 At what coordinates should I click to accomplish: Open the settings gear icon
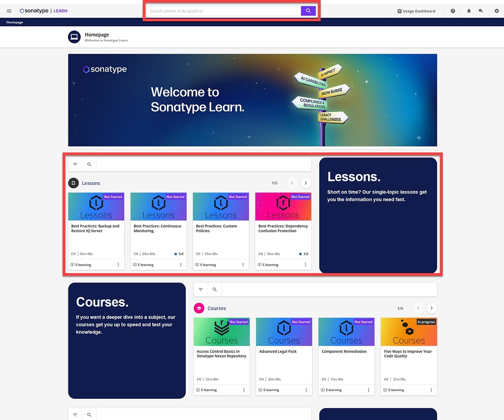[497, 10]
